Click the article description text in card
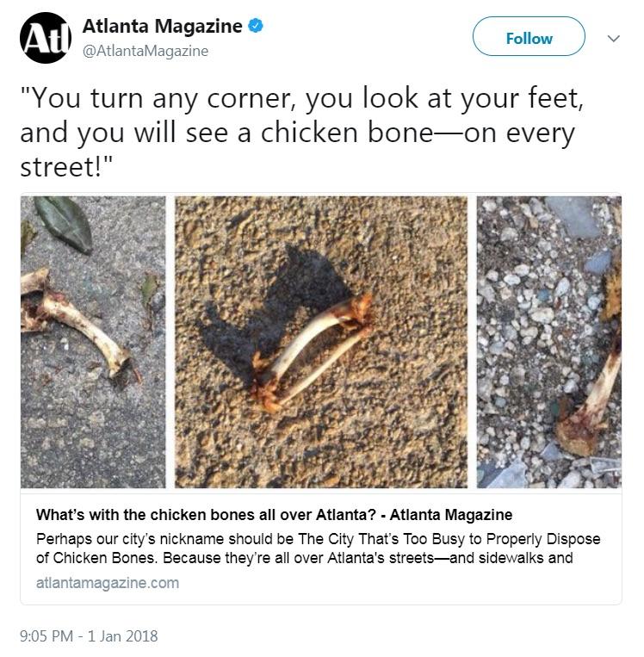 point(318,549)
